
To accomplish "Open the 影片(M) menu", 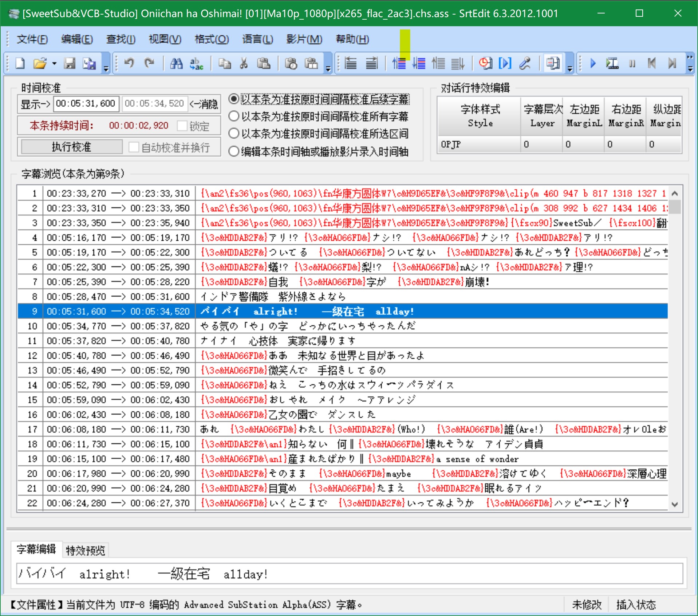I will [x=304, y=39].
